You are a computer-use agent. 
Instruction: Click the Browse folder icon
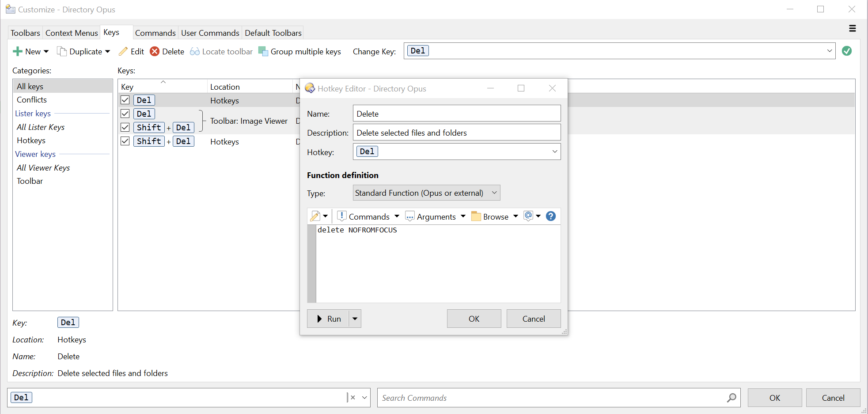(x=476, y=216)
